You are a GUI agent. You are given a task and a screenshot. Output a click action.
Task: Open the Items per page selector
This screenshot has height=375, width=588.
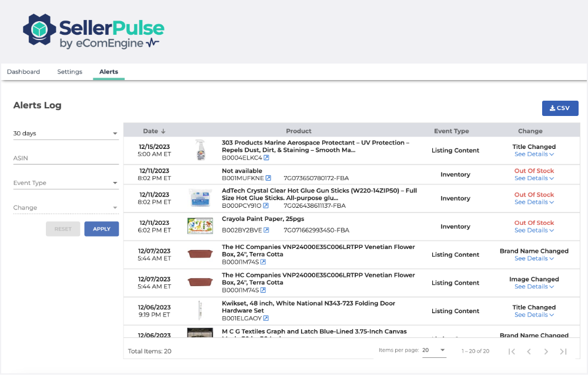click(434, 350)
